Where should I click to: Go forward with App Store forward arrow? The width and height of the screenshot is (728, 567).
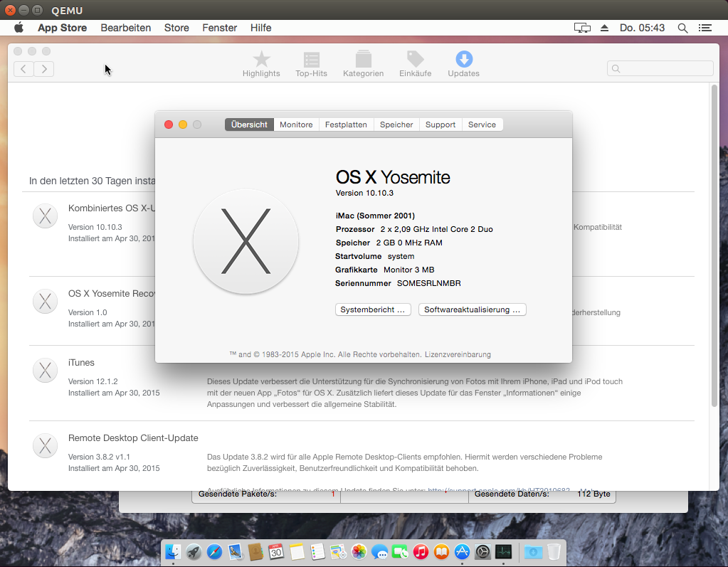pyautogui.click(x=43, y=69)
